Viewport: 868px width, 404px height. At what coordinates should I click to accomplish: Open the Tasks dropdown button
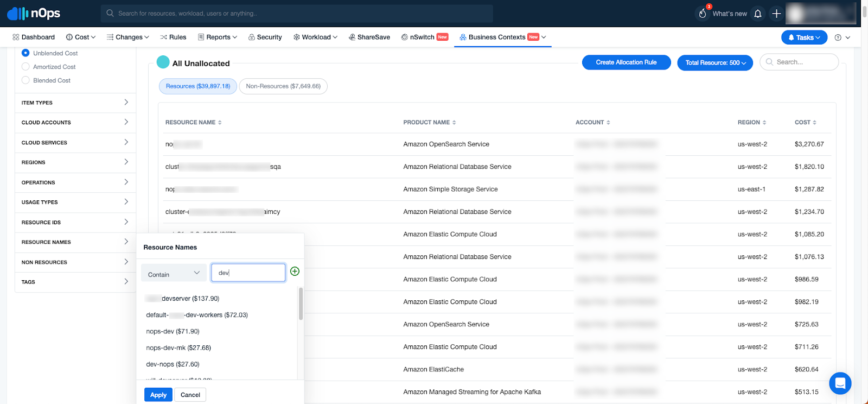pyautogui.click(x=804, y=37)
